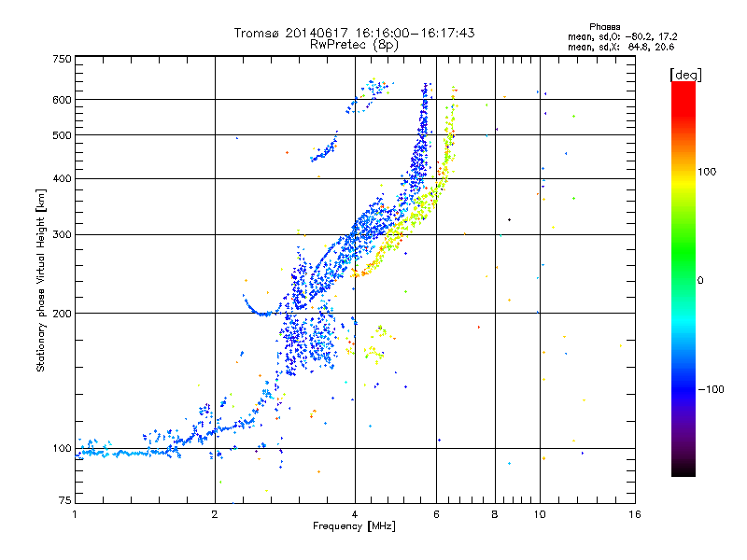Screen dimensions: 747x560
Task: Click the colorbar tick label '-100'
Action: [x=711, y=389]
